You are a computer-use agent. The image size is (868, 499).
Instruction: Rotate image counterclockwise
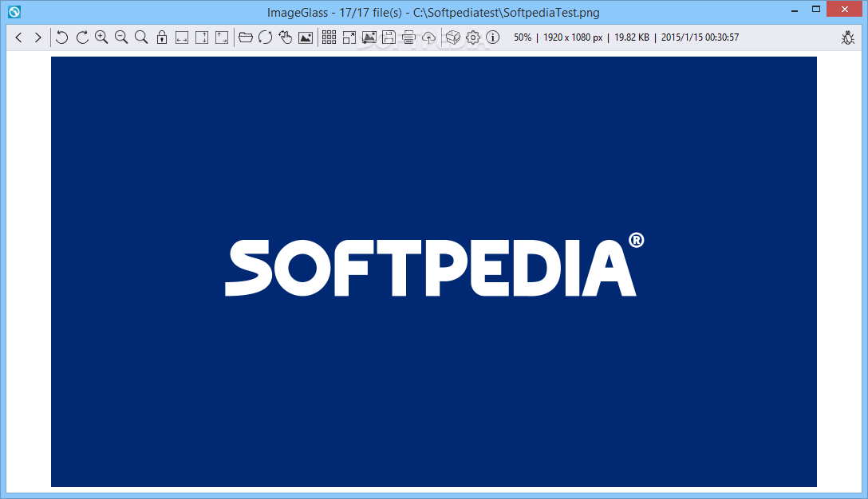coord(62,37)
